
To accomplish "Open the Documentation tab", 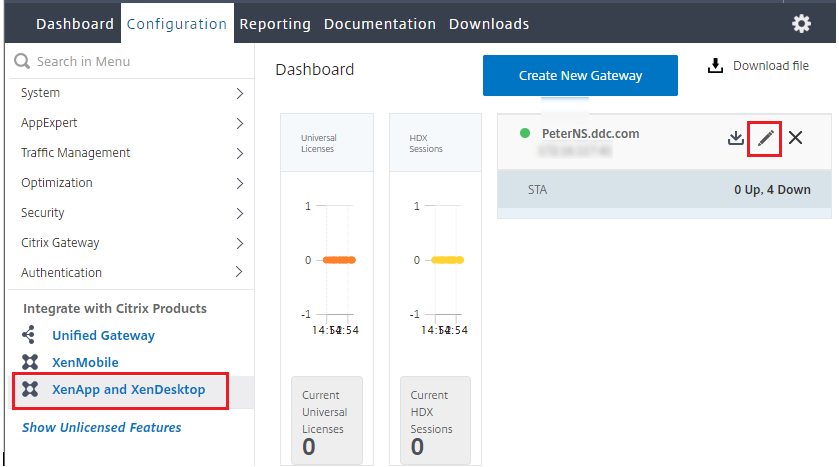I will click(380, 24).
